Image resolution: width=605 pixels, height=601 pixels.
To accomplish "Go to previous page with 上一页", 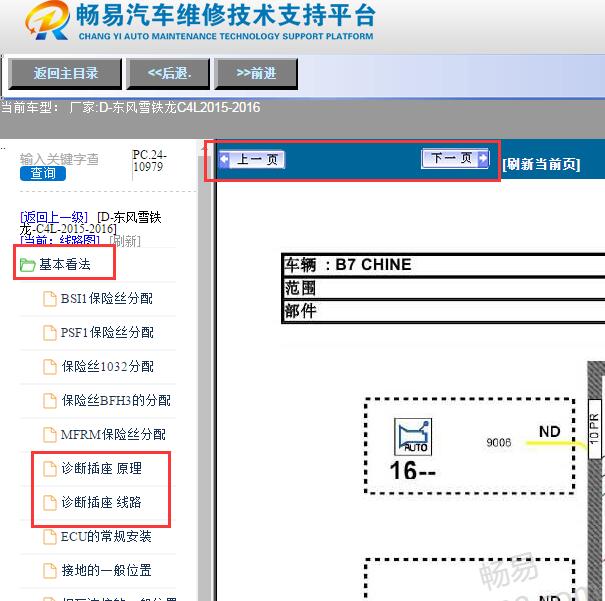I will pyautogui.click(x=252, y=159).
